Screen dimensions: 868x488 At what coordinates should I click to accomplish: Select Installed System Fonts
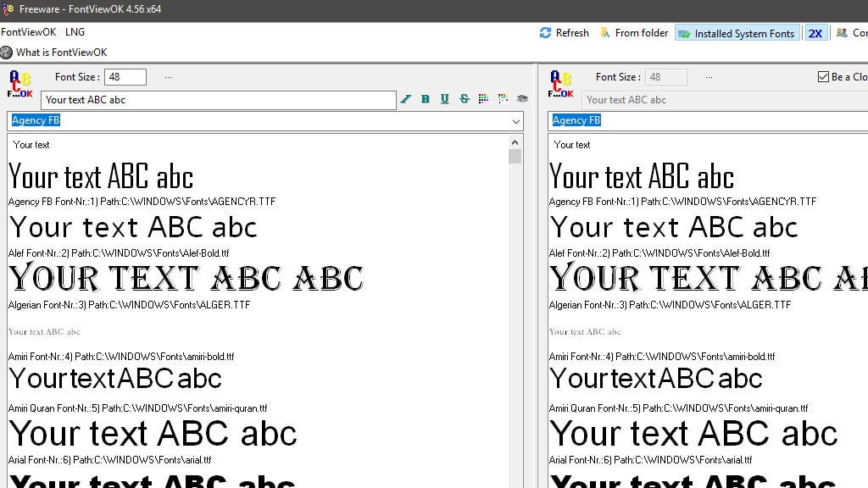pyautogui.click(x=737, y=33)
